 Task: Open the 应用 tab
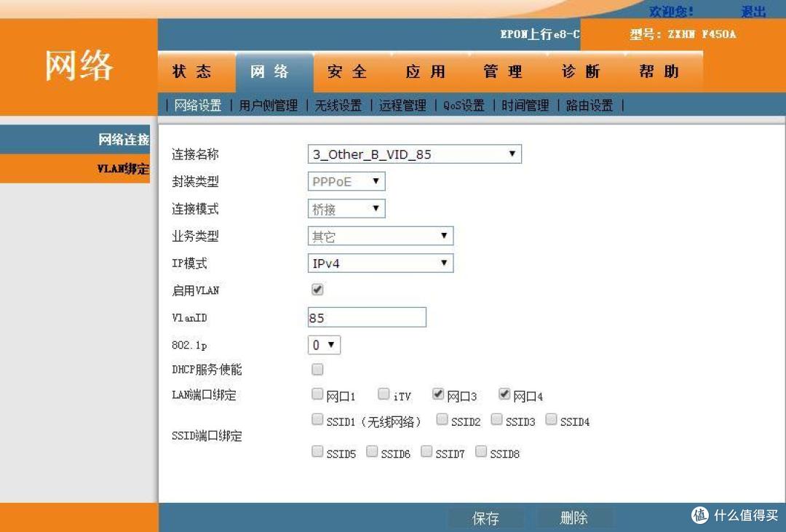coord(430,72)
